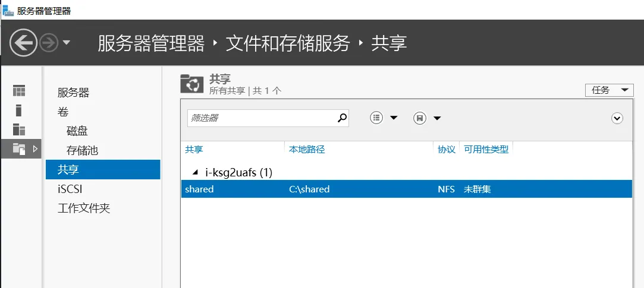Click the File and Storage Services sidebar icon

click(x=19, y=149)
